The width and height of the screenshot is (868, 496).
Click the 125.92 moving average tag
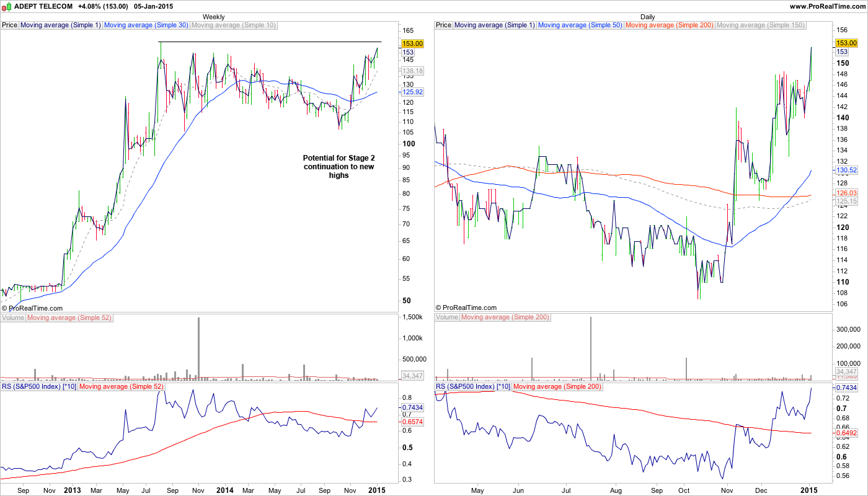(412, 92)
